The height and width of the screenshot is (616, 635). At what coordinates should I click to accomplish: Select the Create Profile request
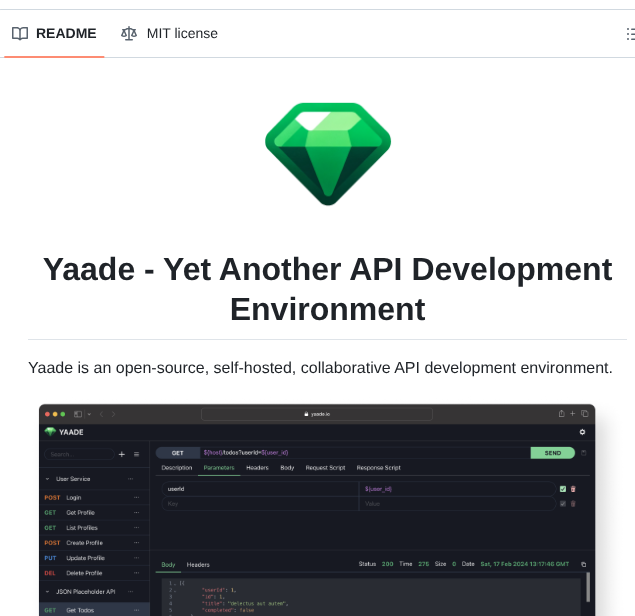(x=94, y=543)
